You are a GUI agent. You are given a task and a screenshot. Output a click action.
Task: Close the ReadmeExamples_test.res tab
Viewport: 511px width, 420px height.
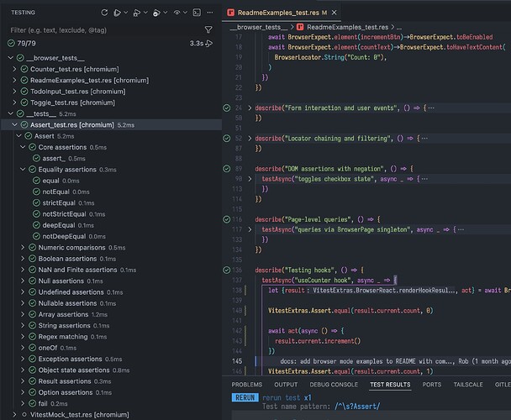[334, 13]
